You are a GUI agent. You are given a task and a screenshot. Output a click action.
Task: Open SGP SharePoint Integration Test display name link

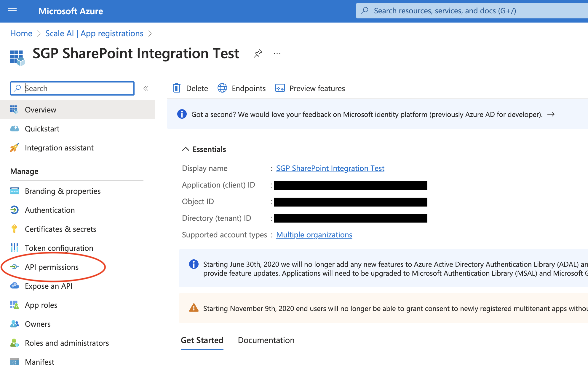click(330, 168)
